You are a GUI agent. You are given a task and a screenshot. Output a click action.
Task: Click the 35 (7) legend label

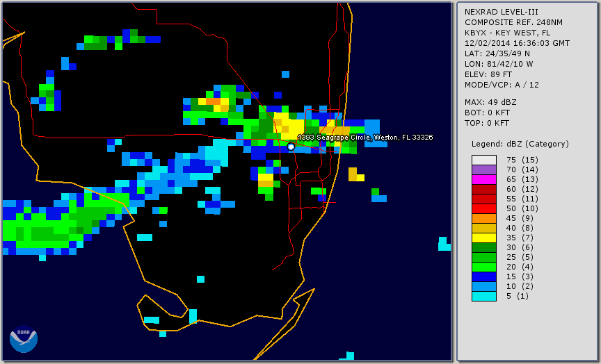coord(520,238)
